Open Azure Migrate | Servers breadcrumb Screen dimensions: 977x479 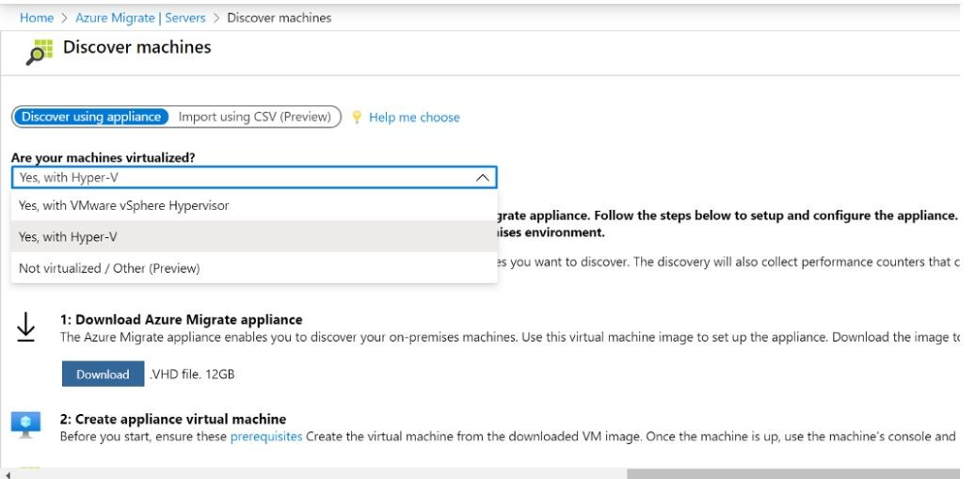(x=140, y=18)
